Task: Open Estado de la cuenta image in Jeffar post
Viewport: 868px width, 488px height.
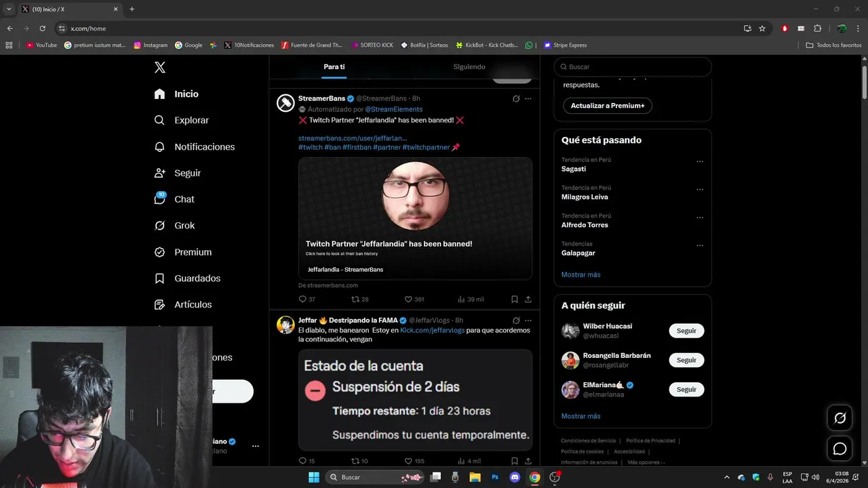Action: tap(415, 400)
